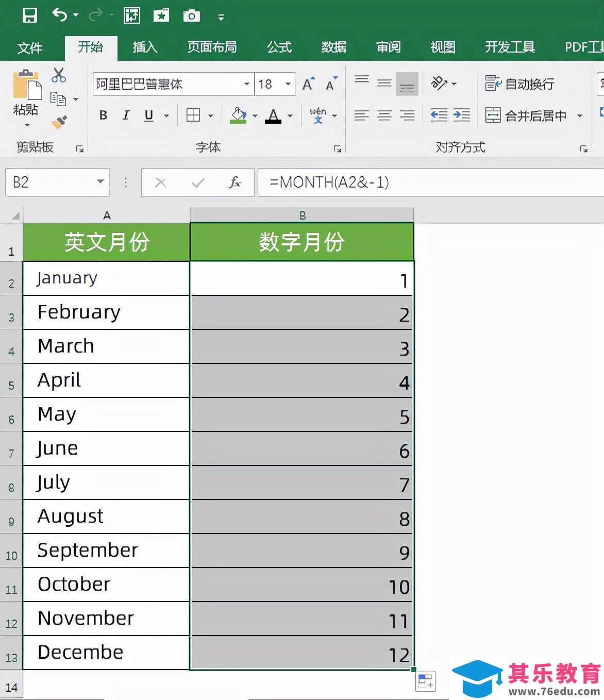Expand borders dropdown arrow
Viewport: 604px width, 700px height.
(x=211, y=116)
